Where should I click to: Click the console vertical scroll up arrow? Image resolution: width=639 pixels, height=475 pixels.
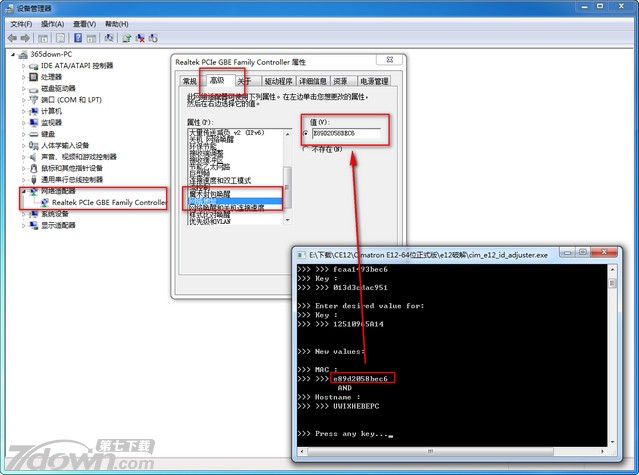(x=612, y=270)
